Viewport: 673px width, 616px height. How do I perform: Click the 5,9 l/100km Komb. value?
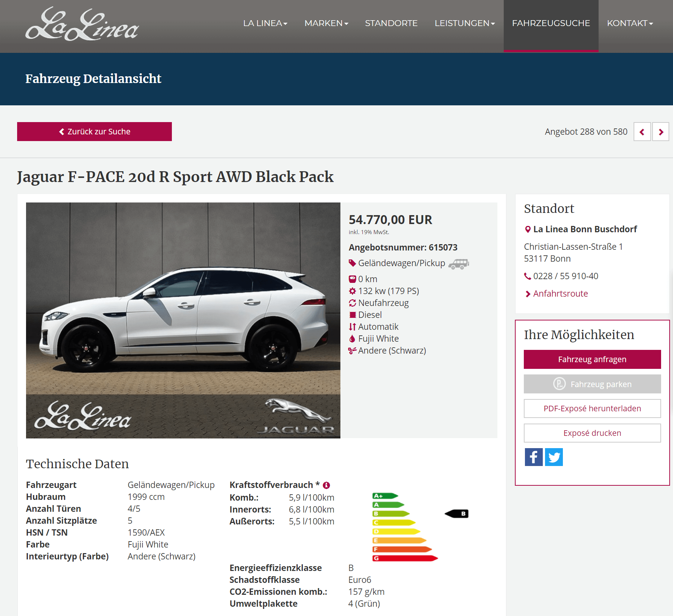[311, 498]
